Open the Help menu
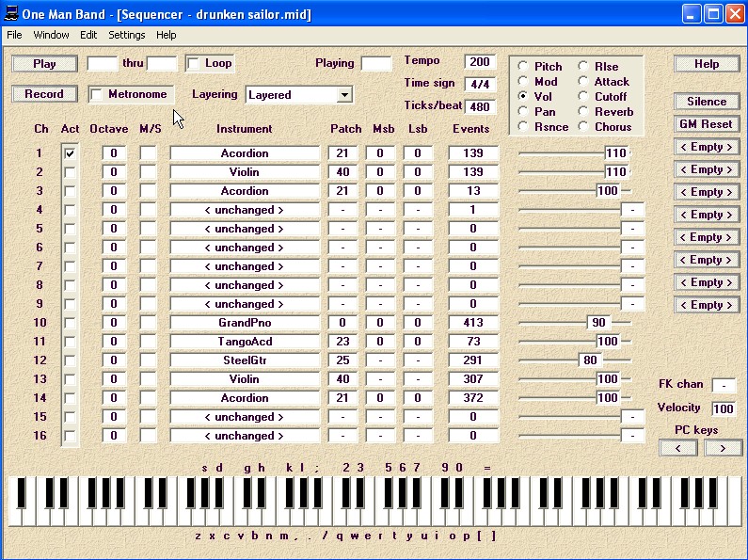 166,35
